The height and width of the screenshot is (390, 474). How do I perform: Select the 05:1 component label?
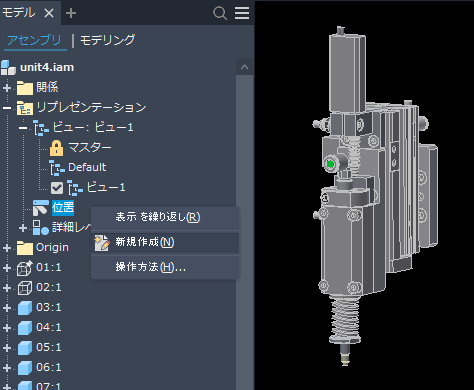(x=49, y=347)
